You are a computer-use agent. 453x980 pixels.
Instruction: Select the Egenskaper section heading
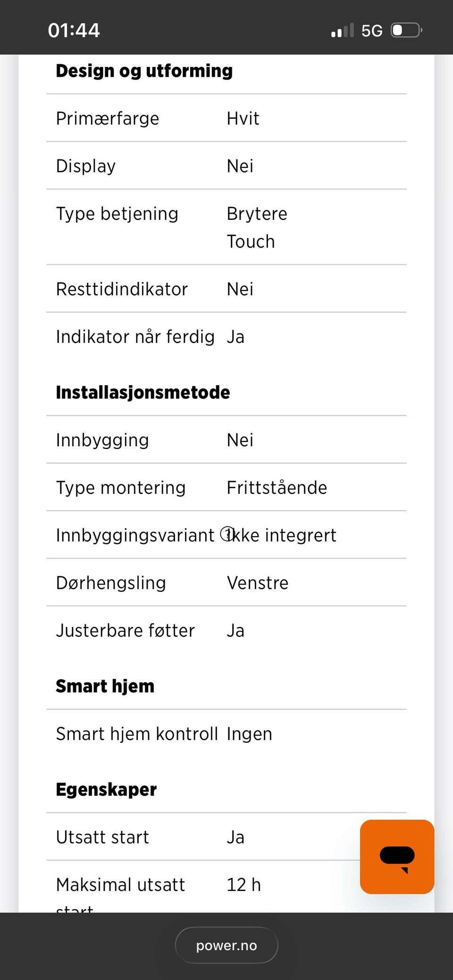point(106,789)
